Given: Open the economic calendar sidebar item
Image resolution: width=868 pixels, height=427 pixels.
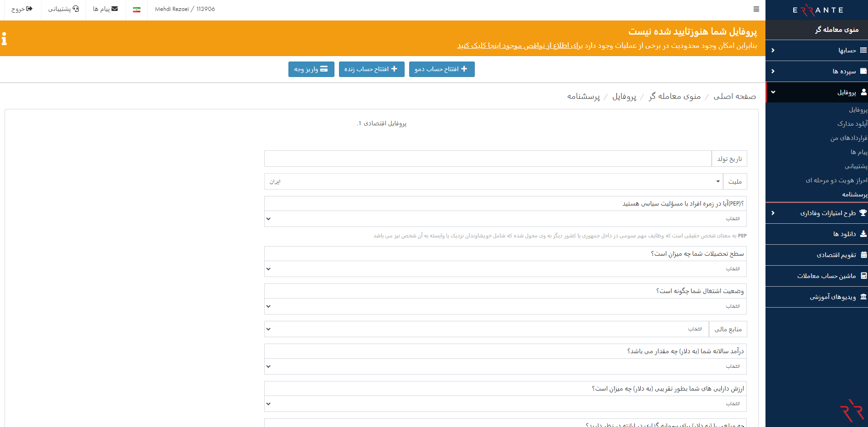Looking at the screenshot, I should point(836,255).
